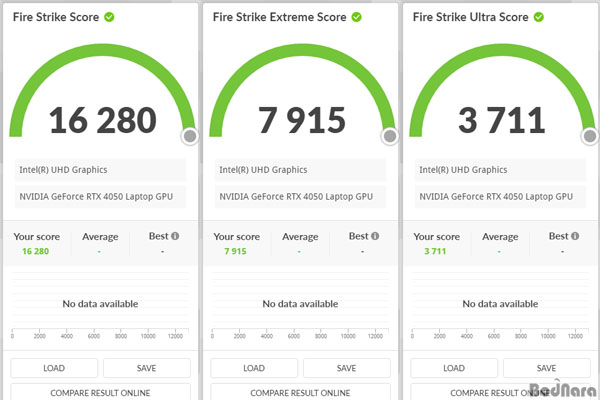Image resolution: width=600 pixels, height=400 pixels.
Task: Click the Fire Strike Extreme Score title
Action: tap(279, 17)
